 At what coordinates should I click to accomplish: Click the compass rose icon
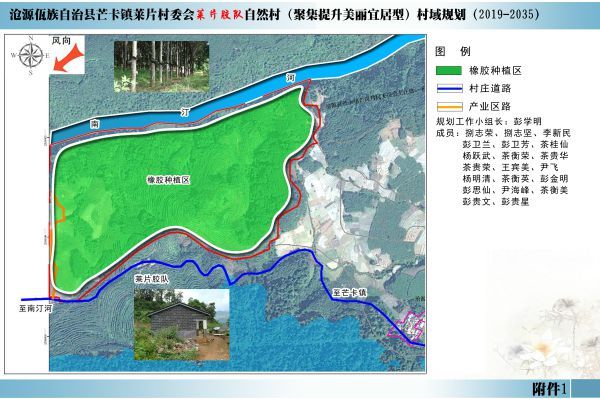click(31, 55)
